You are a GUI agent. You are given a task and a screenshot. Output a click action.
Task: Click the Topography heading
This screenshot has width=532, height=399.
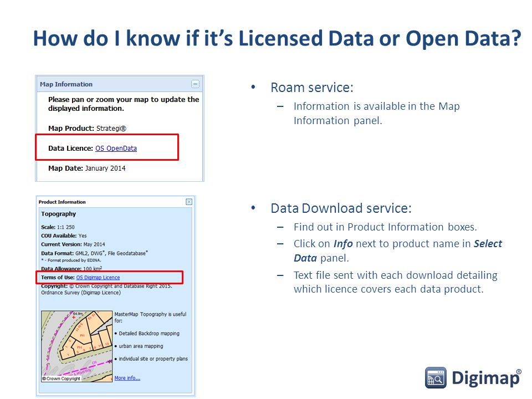click(58, 214)
